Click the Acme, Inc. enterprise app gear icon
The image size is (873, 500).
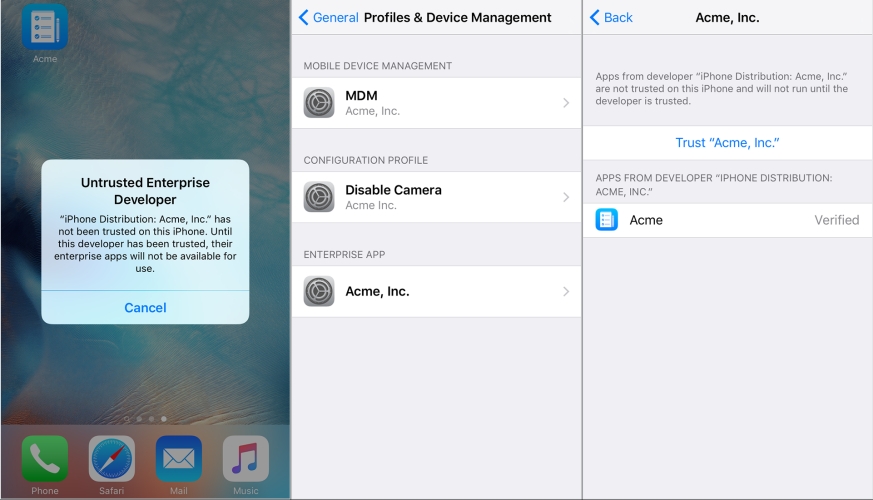click(x=319, y=291)
